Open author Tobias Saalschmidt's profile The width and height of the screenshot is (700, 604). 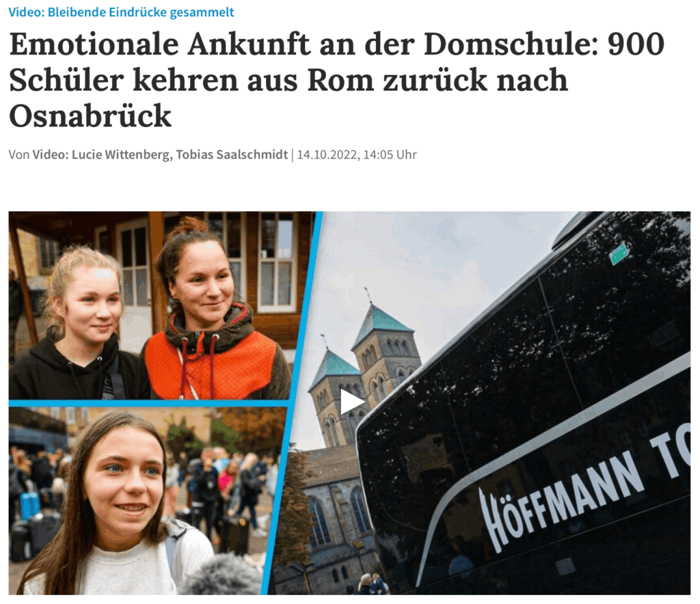pos(232,154)
